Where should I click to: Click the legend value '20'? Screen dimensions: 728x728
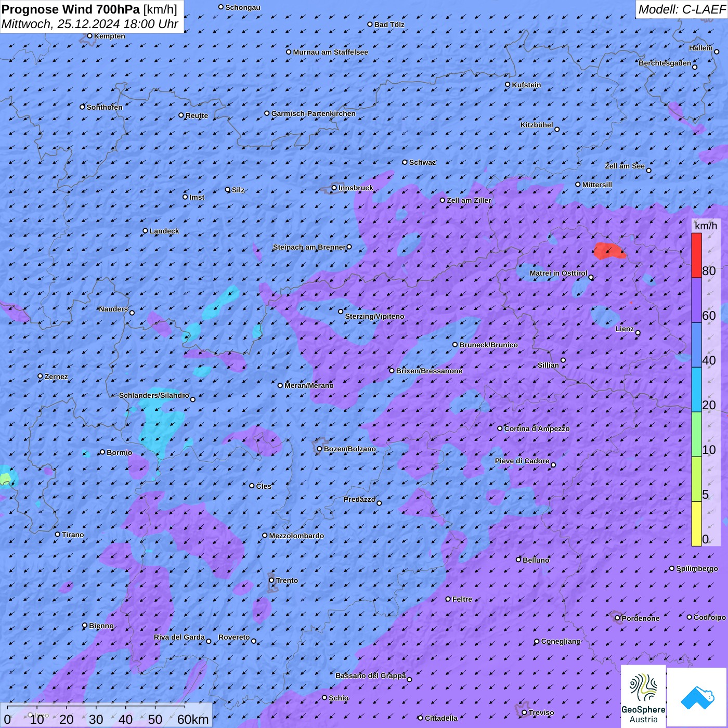click(709, 405)
